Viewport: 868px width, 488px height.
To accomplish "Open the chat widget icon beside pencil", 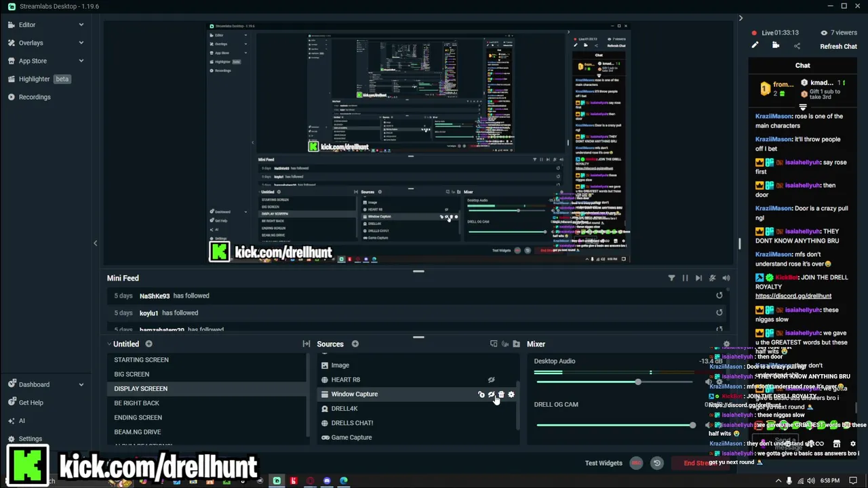I will 776,46.
